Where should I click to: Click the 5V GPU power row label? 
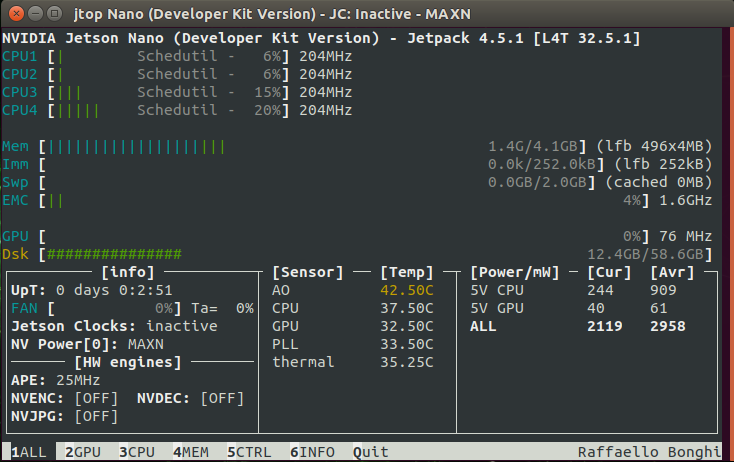(x=497, y=308)
